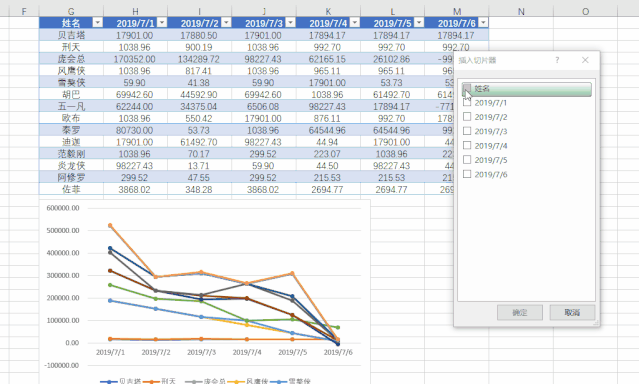Screen dimensions: 639x384
Task: Expand the 2019/7/4 header filter arrow
Action: tap(355, 23)
